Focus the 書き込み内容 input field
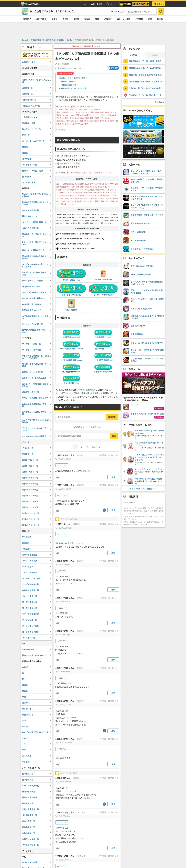This screenshot has width=186, height=868. [80, 417]
